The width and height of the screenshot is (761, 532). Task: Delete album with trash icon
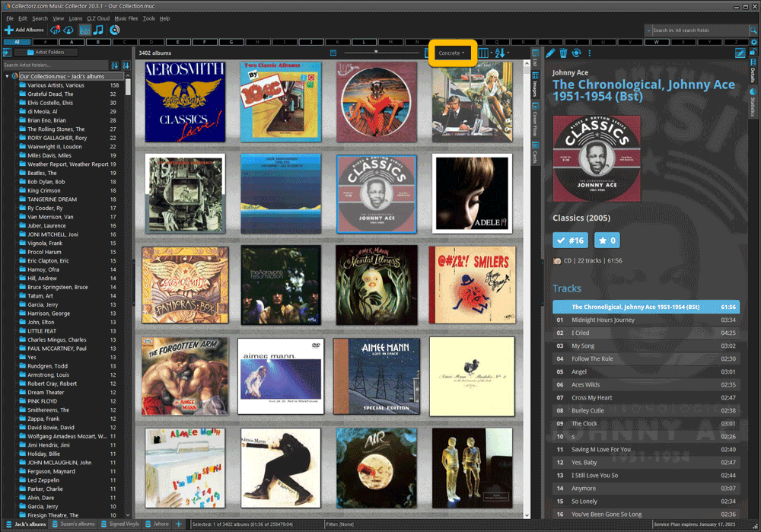pos(563,53)
